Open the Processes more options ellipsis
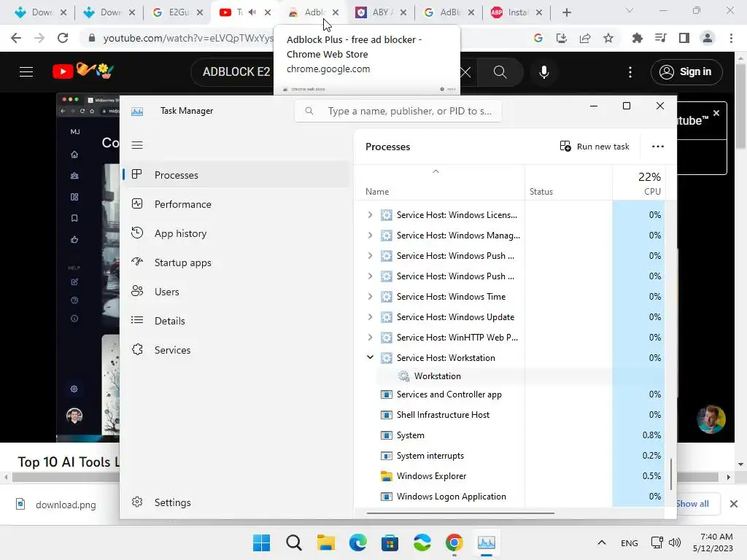The height and width of the screenshot is (560, 747). [658, 147]
